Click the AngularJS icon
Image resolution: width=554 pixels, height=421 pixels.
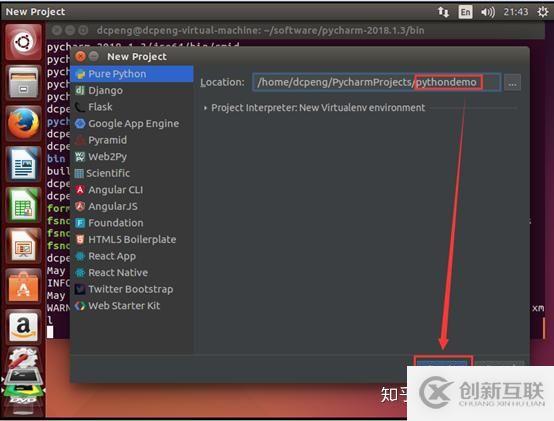click(x=80, y=206)
